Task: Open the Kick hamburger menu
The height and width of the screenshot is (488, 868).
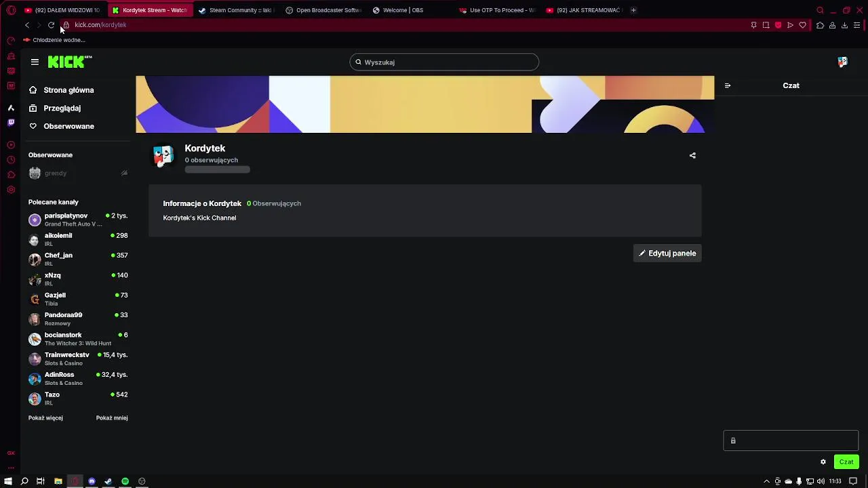Action: (x=35, y=62)
